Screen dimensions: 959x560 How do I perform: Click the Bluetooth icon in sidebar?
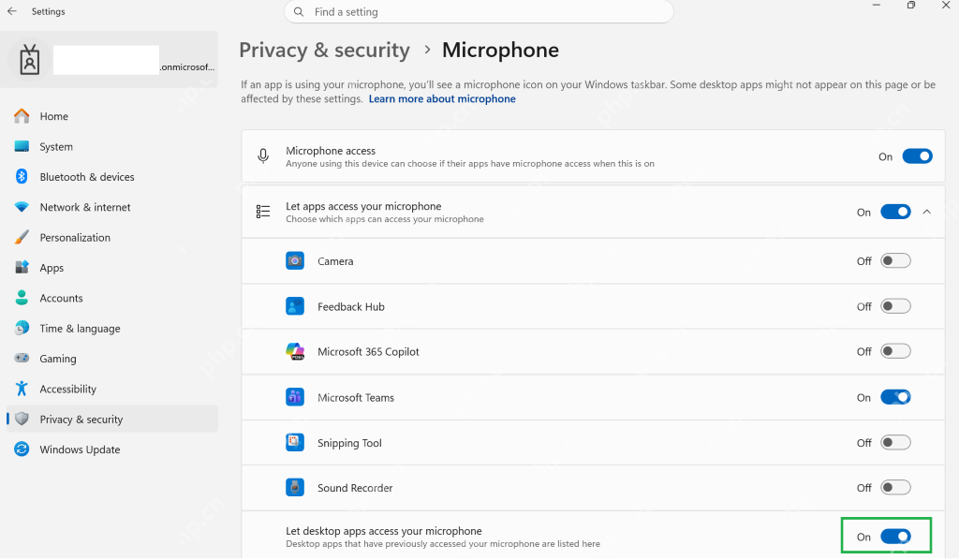point(22,176)
